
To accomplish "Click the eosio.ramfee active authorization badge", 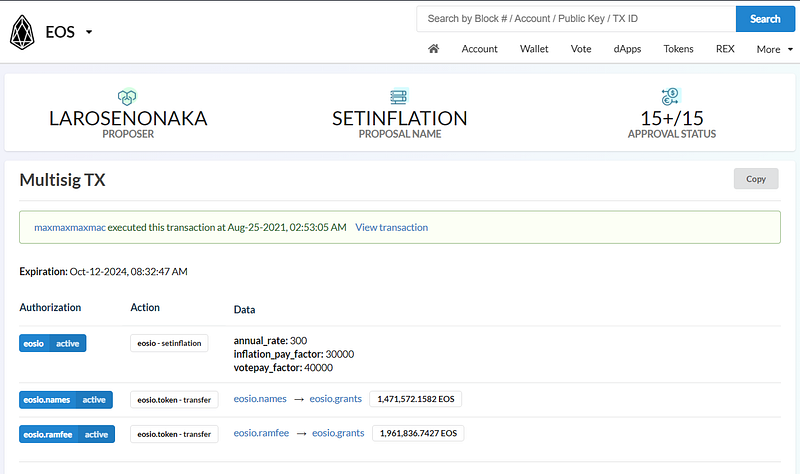I will pos(67,434).
